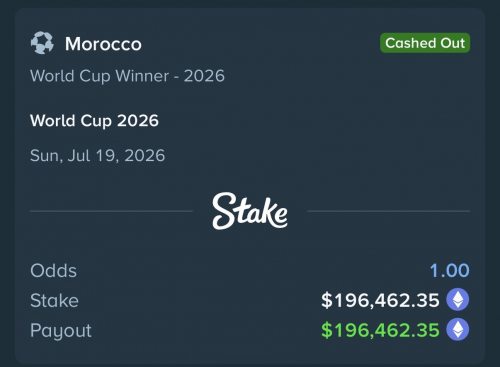The image size is (500, 367).
Task: Click the soccer ball sport icon
Action: (x=42, y=43)
